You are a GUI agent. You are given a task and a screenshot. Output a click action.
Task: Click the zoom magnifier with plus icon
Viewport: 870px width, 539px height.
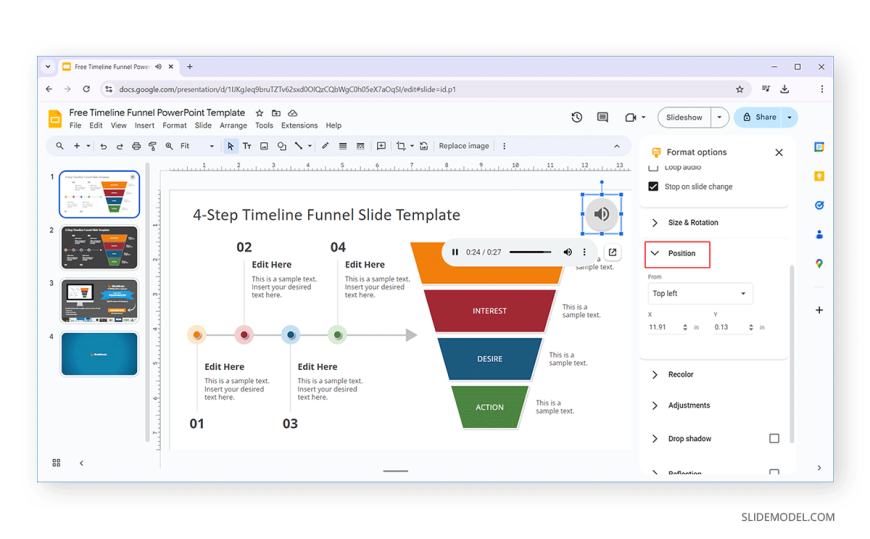coord(169,147)
